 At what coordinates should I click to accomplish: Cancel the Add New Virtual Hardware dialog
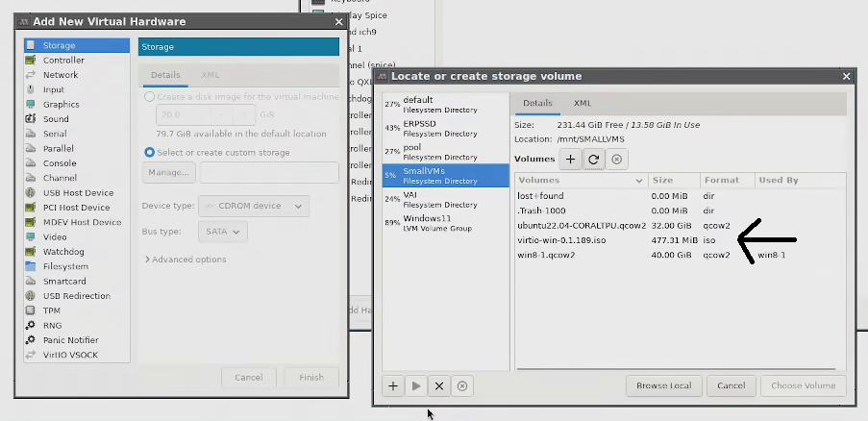[249, 378]
